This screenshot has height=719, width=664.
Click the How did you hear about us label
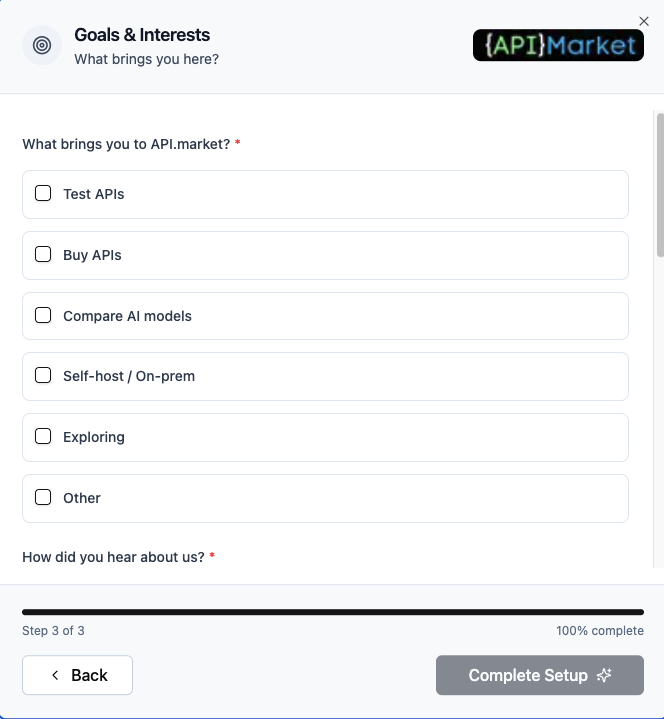pyautogui.click(x=114, y=557)
